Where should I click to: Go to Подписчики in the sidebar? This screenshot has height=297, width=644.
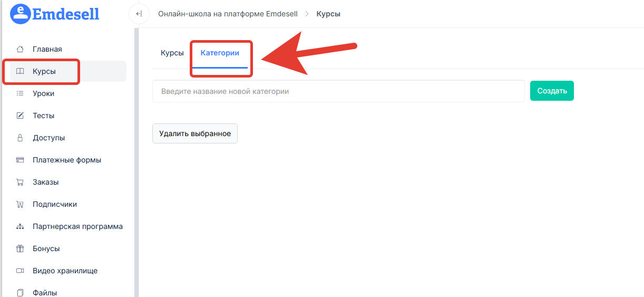(x=55, y=204)
